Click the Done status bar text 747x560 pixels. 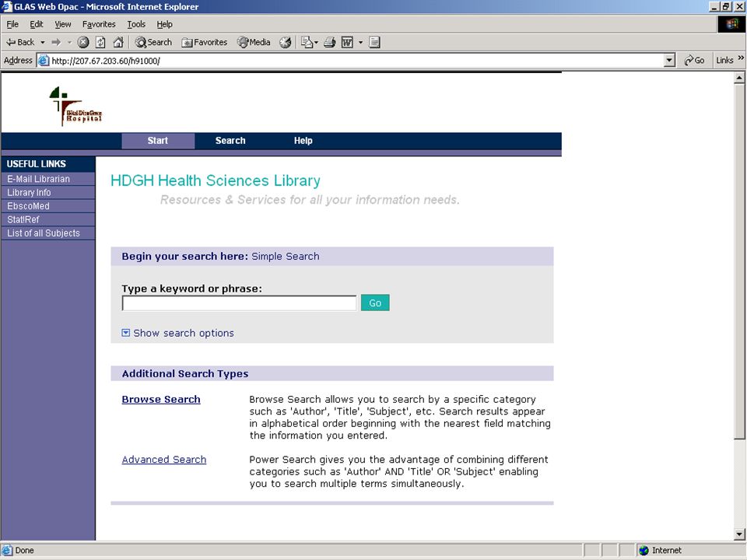click(x=24, y=551)
